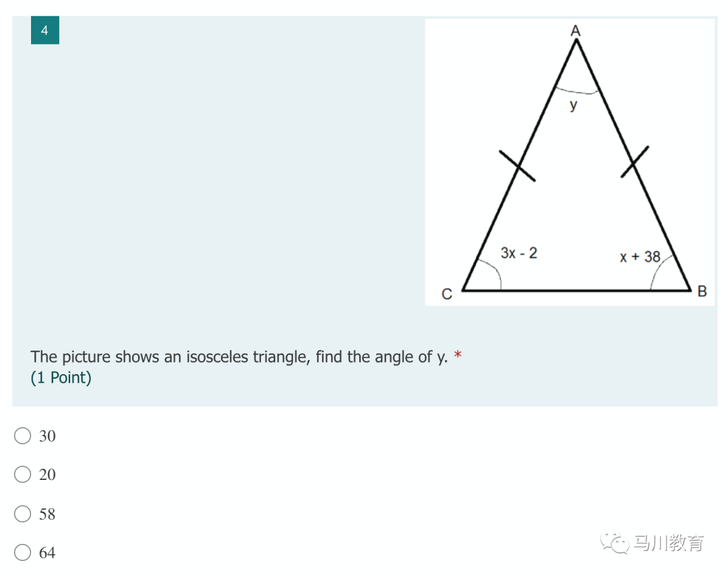
Task: Click the "x + 38" angle expression
Action: click(640, 257)
